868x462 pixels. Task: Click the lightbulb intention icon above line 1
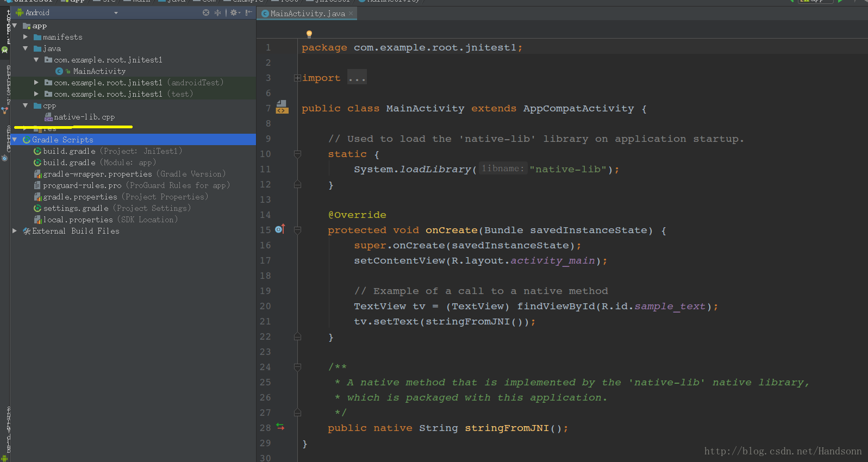click(x=309, y=34)
